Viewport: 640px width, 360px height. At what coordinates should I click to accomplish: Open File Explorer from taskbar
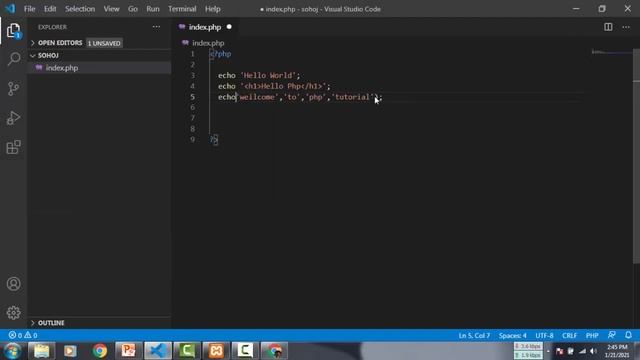click(x=41, y=351)
